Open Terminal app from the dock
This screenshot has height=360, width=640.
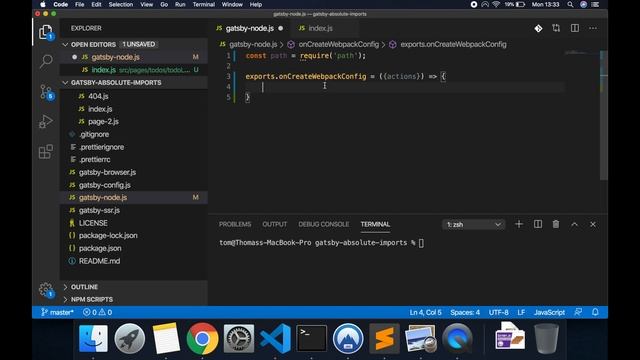(x=311, y=338)
